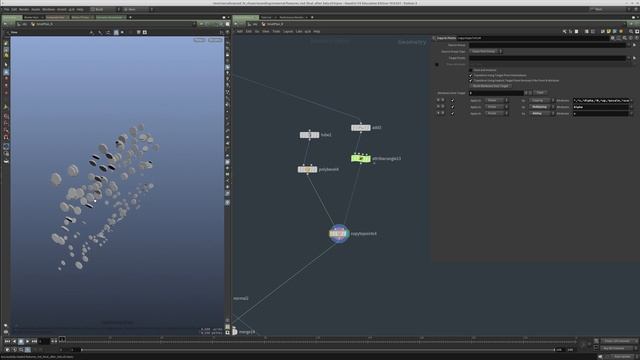This screenshot has width=640, height=360.
Task: Open the network editor Add menu
Action: pos(240,31)
